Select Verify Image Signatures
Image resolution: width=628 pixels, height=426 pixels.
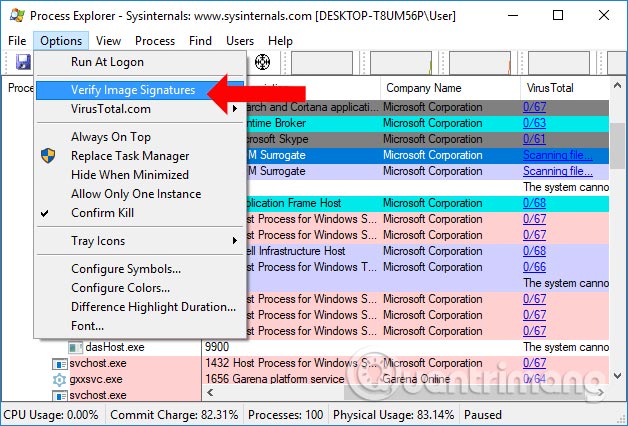coord(140,90)
